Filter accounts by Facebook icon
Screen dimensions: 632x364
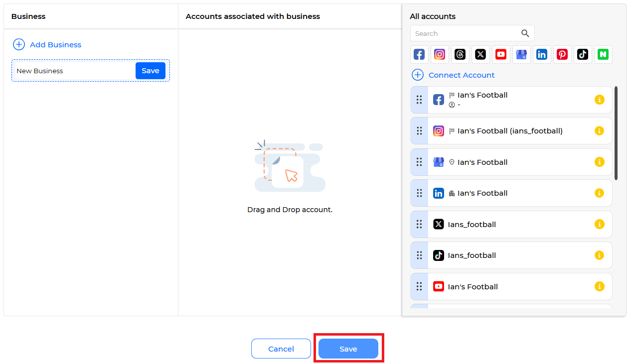pyautogui.click(x=419, y=54)
